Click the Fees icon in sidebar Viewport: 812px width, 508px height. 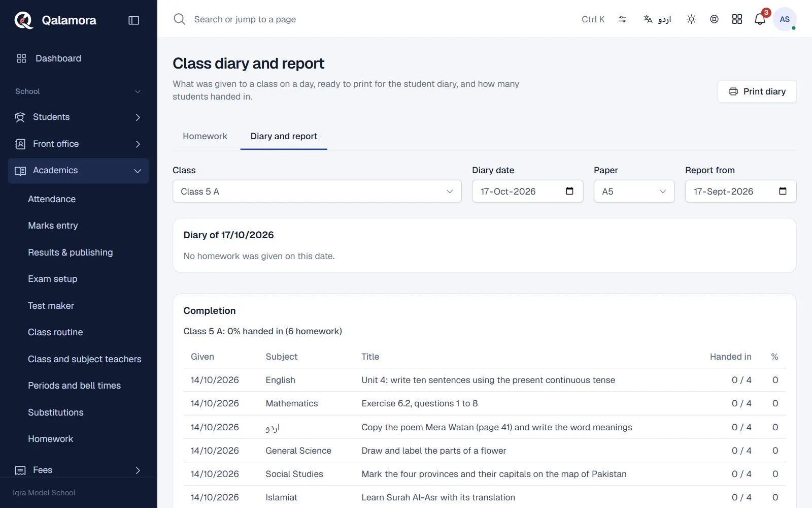tap(20, 470)
